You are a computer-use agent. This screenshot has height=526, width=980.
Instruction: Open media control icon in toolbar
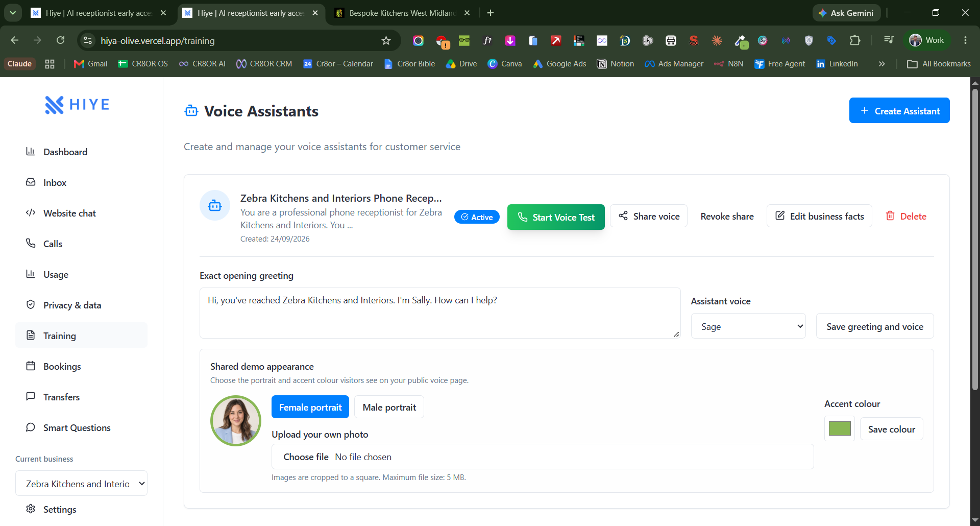point(889,40)
